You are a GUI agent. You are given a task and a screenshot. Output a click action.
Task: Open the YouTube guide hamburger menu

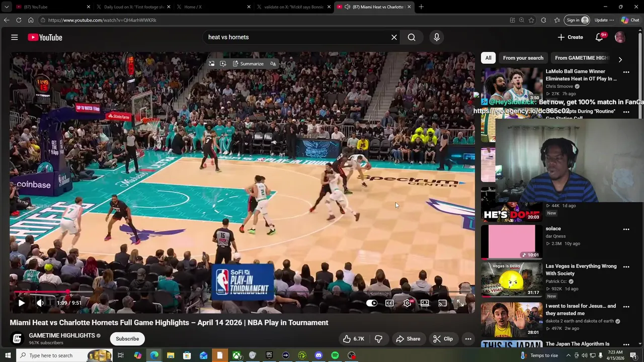click(x=15, y=37)
